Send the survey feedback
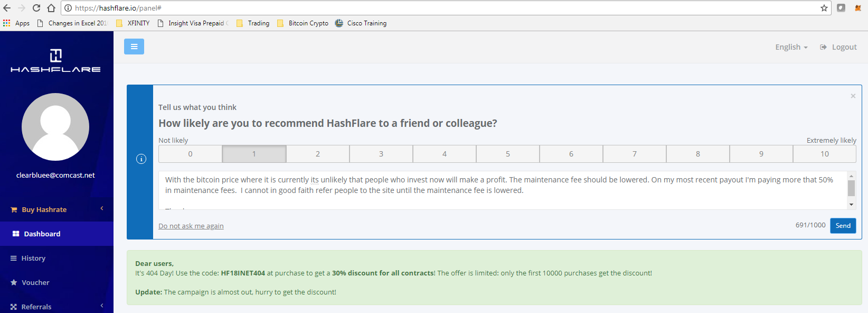 pos(843,226)
